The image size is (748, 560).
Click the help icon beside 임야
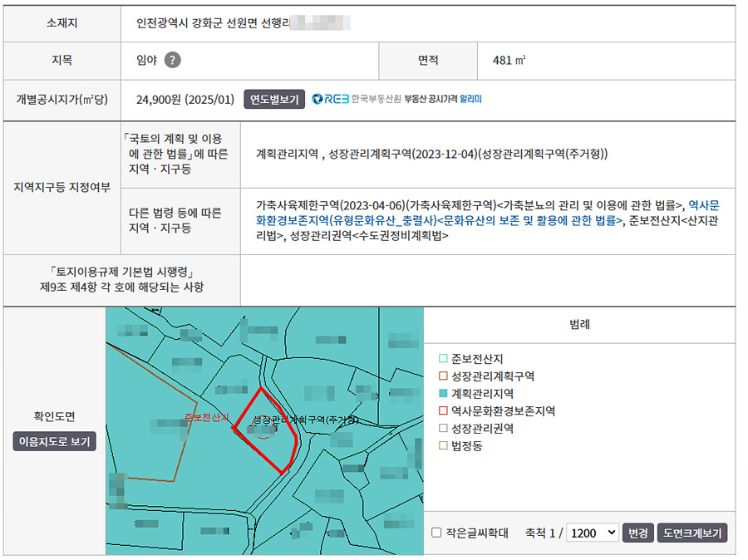click(172, 60)
